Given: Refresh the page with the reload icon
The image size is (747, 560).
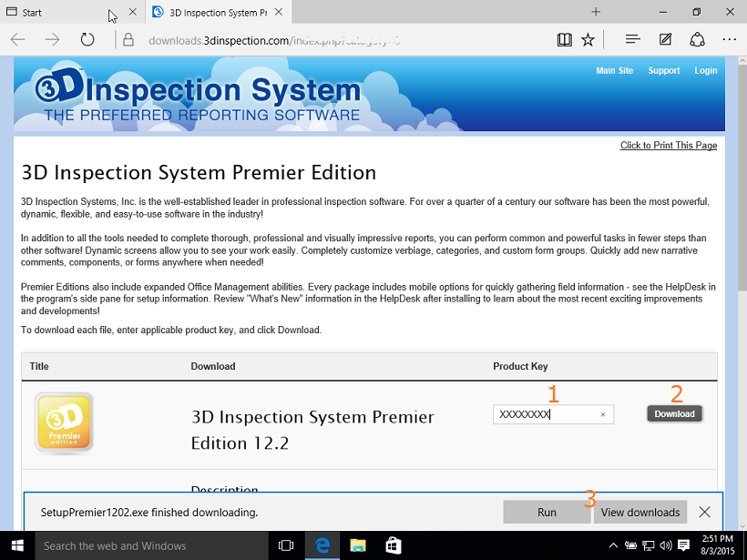Looking at the screenshot, I should [x=87, y=39].
